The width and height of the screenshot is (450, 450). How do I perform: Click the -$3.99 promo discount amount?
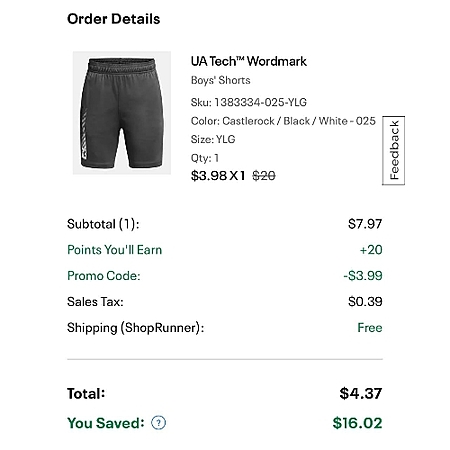(363, 276)
